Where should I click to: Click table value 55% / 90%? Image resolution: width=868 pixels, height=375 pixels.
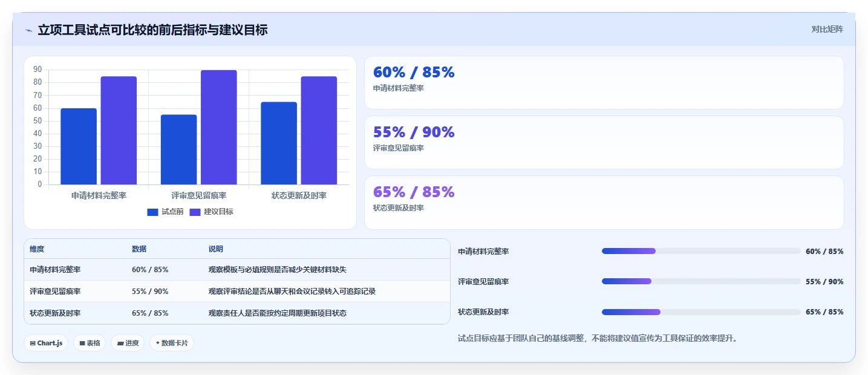pyautogui.click(x=150, y=292)
